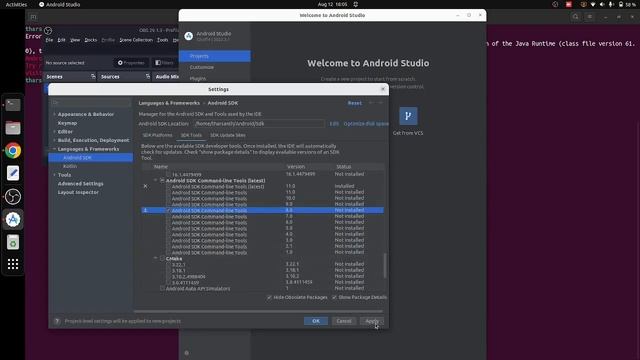Image resolution: width=640 pixels, height=360 pixels.
Task: Open the Welcome window's bottom-left gear options
Action: point(187,353)
